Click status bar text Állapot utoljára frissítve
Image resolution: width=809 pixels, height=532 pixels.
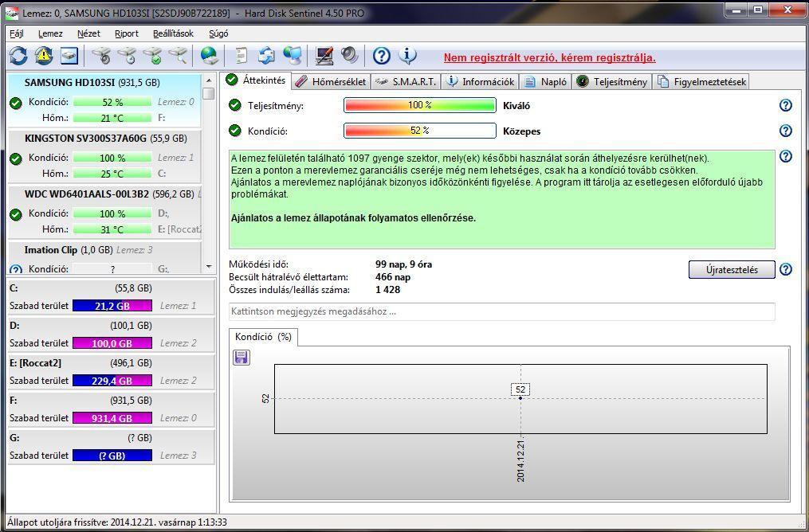pos(117,522)
